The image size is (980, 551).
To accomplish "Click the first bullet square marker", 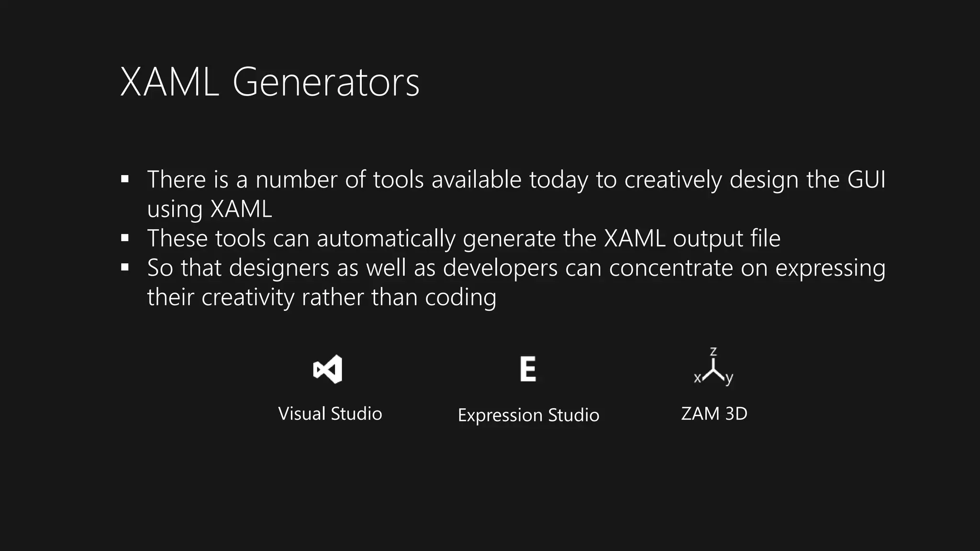I will [125, 179].
